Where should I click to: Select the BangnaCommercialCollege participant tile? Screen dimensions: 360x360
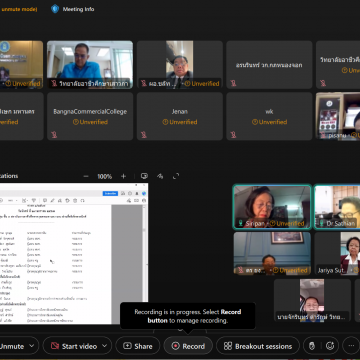point(90,116)
